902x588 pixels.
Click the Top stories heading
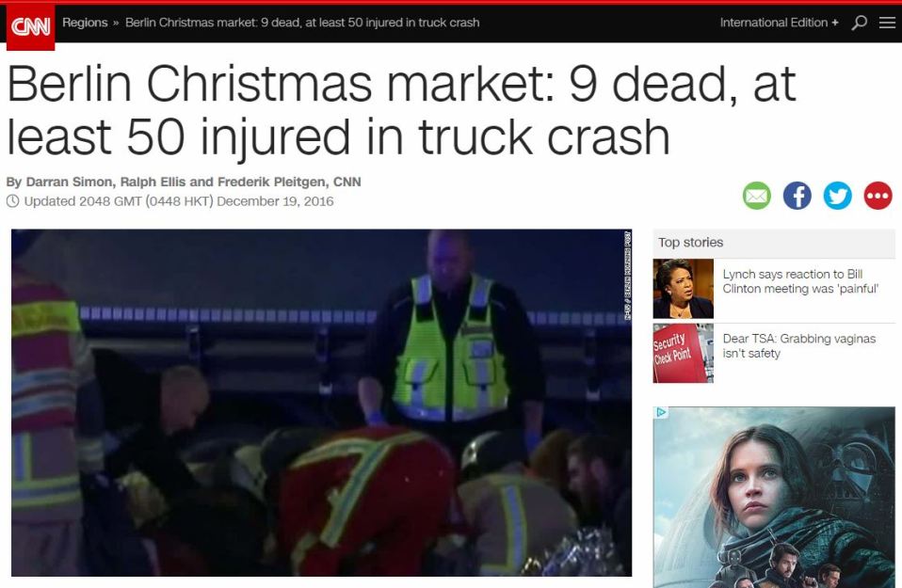(x=690, y=243)
